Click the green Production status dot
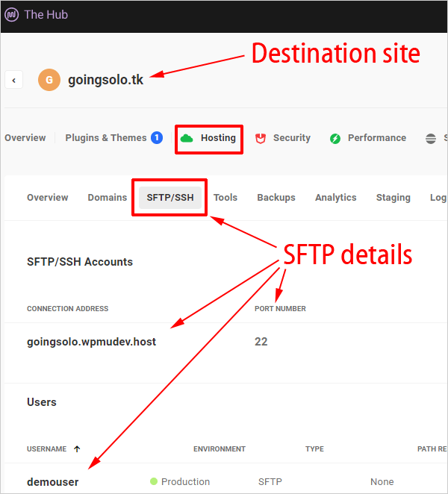 tap(154, 481)
